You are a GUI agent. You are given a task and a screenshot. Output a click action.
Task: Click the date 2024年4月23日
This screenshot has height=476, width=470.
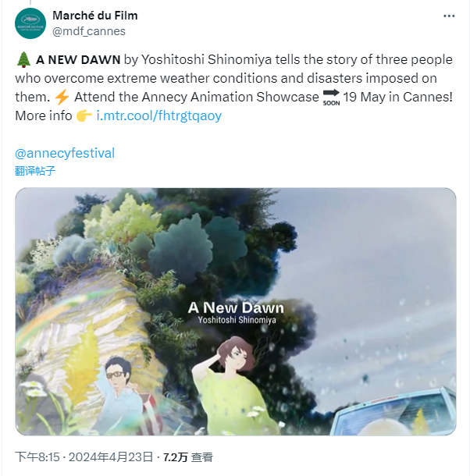click(x=111, y=456)
